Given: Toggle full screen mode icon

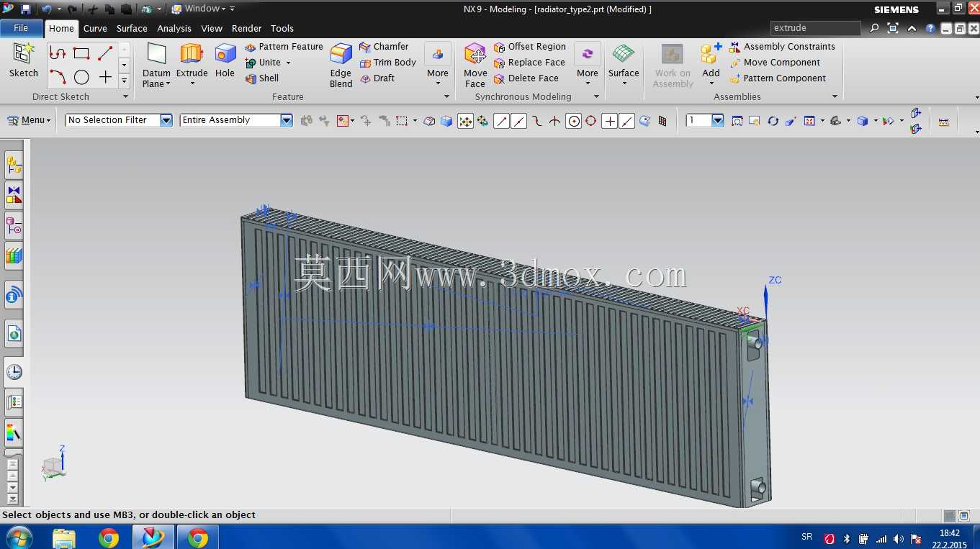Looking at the screenshot, I should coord(893,28).
